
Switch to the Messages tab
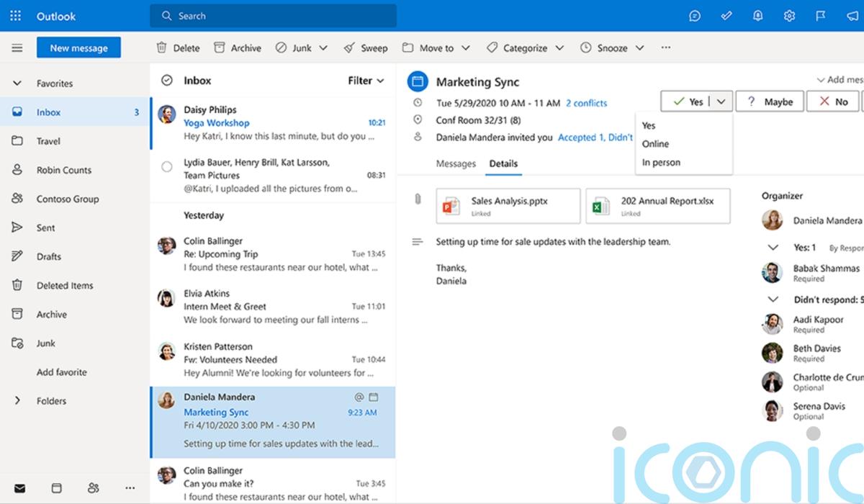(x=456, y=163)
